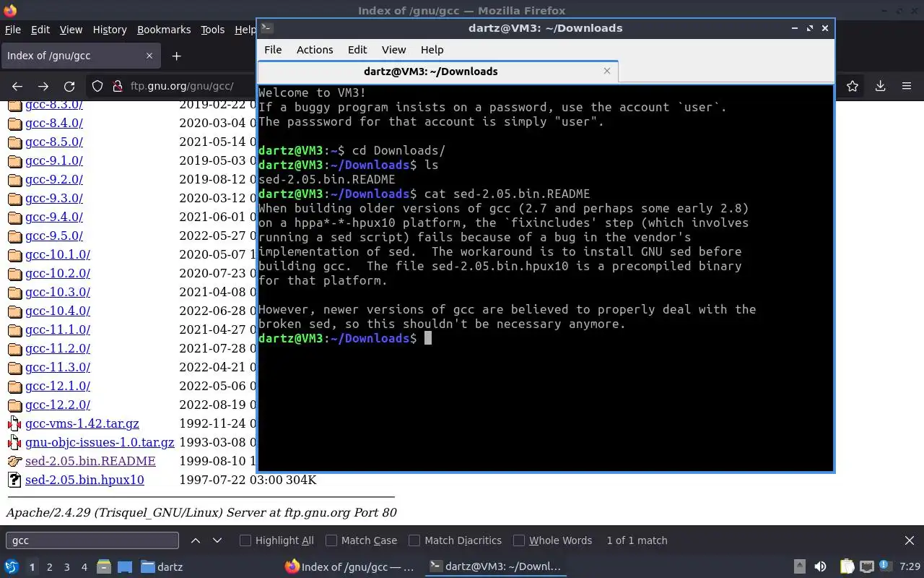
Task: Open the taskbar start menu icon
Action: (x=11, y=567)
